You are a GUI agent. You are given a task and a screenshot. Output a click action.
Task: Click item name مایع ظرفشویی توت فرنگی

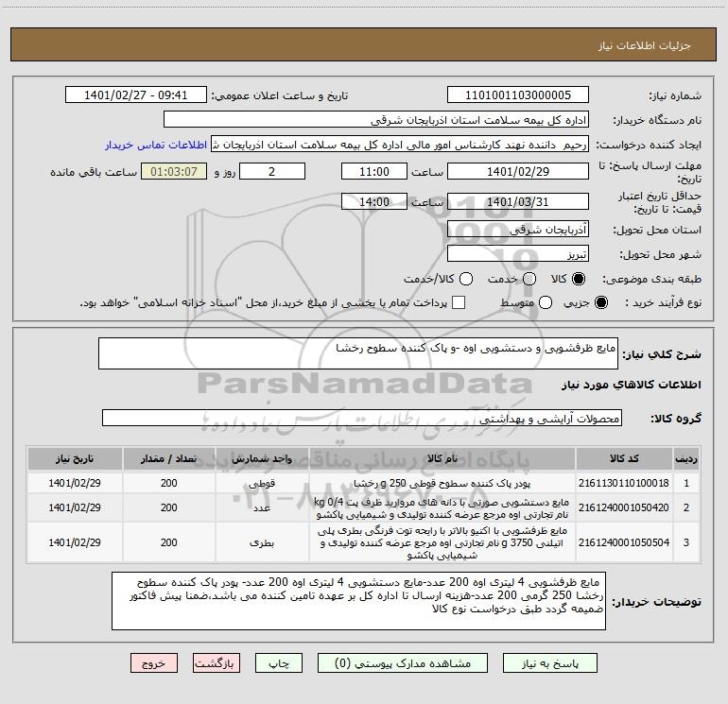click(442, 542)
